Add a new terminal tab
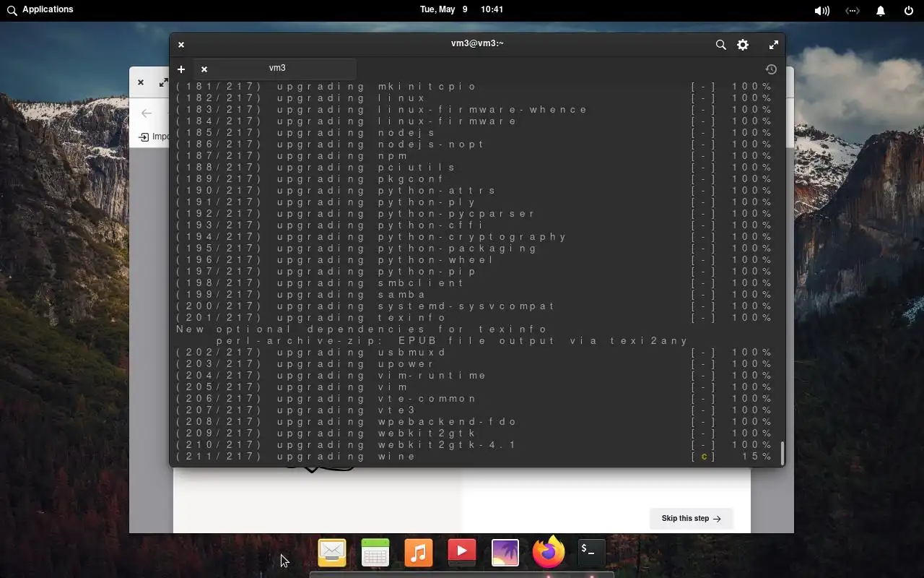 [181, 69]
